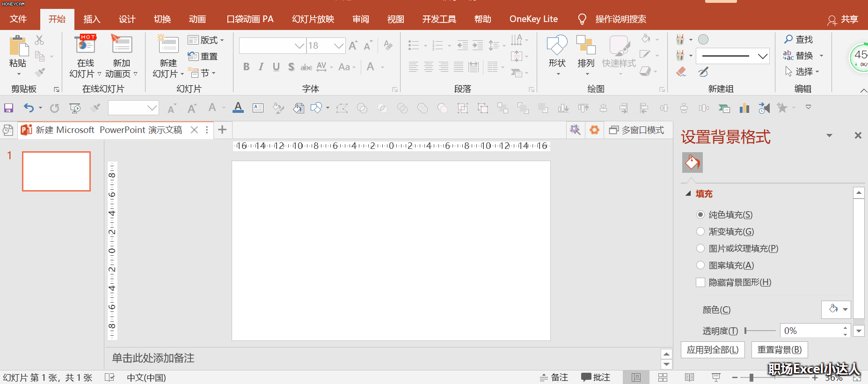Click the new document tab plus button
868x384 pixels.
point(222,130)
